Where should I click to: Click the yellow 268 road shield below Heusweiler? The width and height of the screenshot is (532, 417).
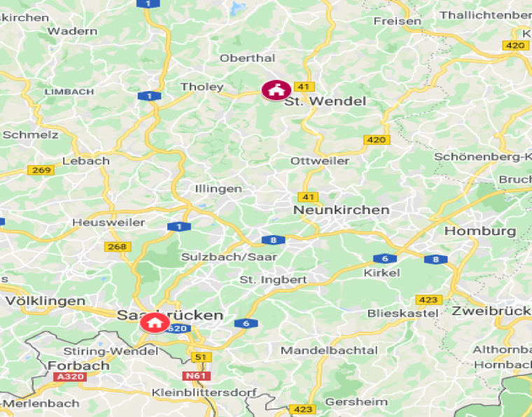click(x=118, y=246)
